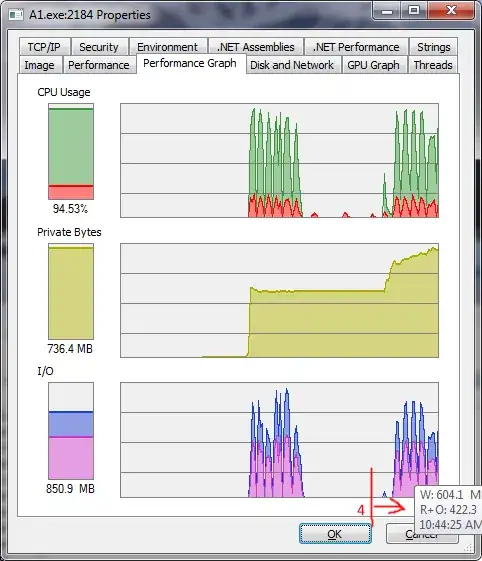Click the 10:44:25 AM tooltip timestamp

pyautogui.click(x=450, y=525)
